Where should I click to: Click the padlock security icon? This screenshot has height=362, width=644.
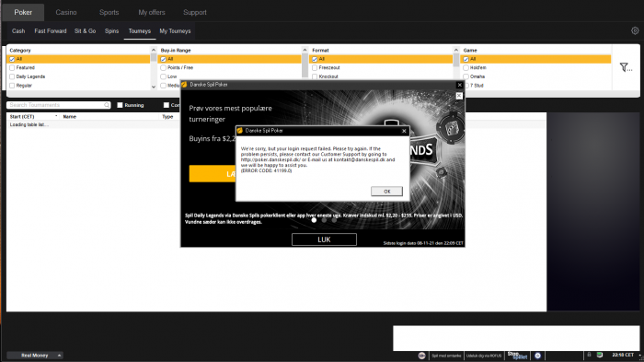point(589,355)
